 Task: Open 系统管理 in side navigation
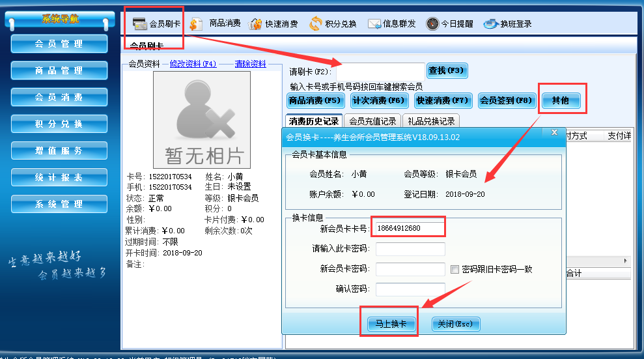click(59, 204)
